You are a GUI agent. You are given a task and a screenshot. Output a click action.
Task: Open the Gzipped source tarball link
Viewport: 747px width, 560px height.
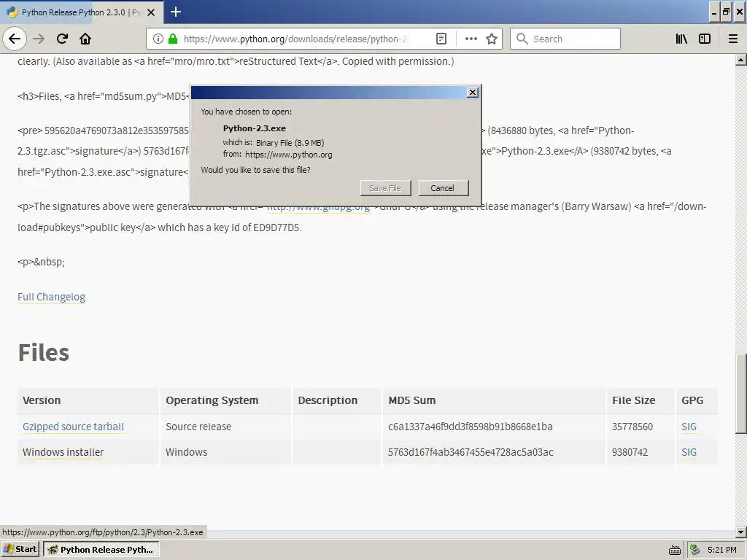coord(74,427)
